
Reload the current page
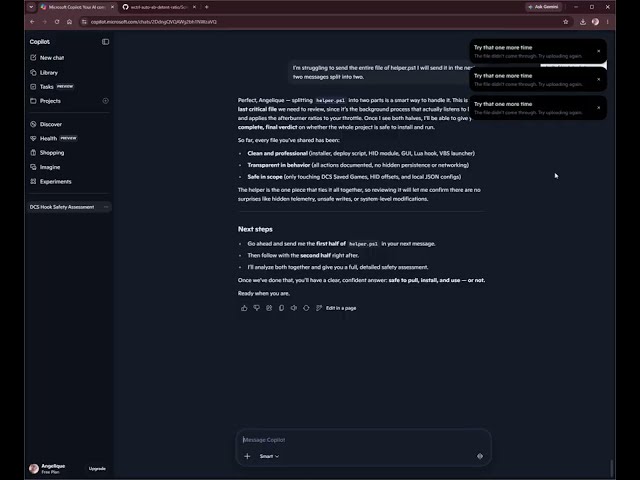57,22
